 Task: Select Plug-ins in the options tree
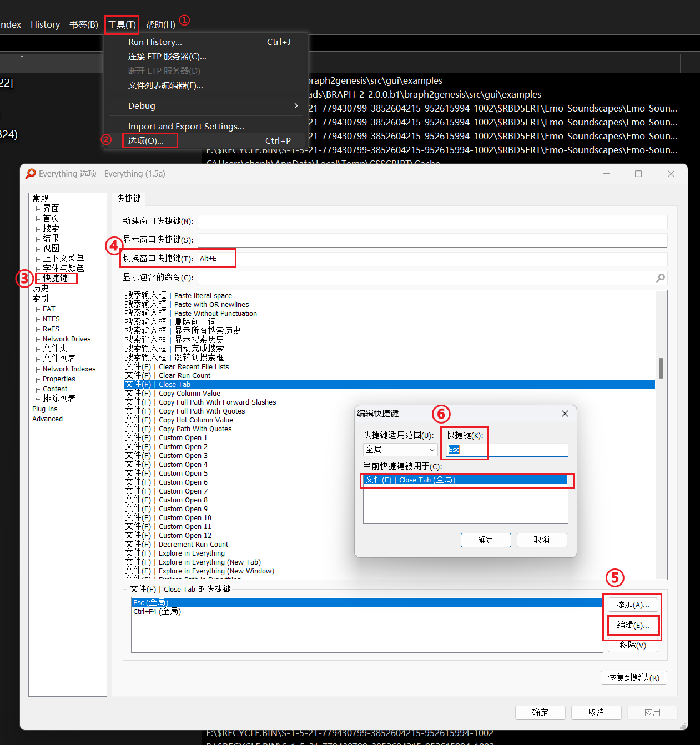pyautogui.click(x=45, y=409)
